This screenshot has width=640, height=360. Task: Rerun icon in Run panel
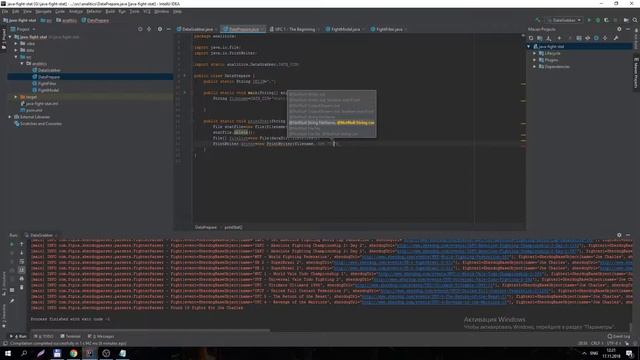pyautogui.click(x=12, y=244)
